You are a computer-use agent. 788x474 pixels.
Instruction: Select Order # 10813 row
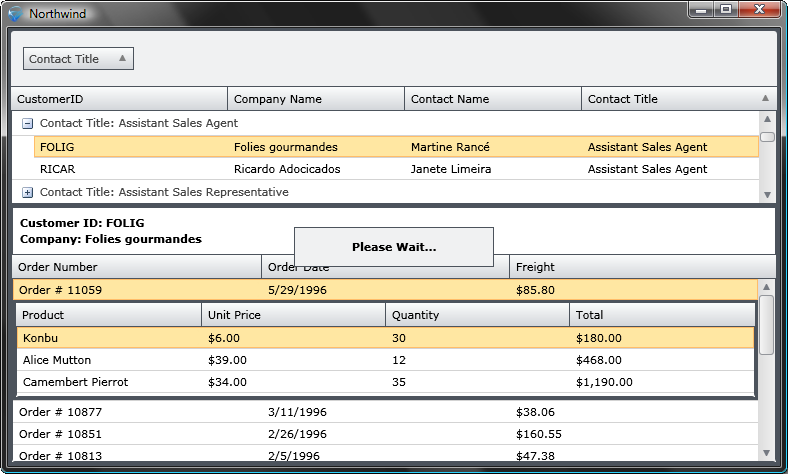coord(385,454)
